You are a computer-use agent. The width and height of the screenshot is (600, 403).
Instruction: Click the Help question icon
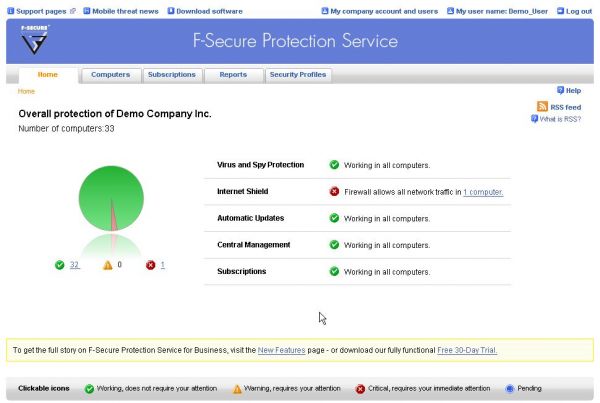[561, 90]
